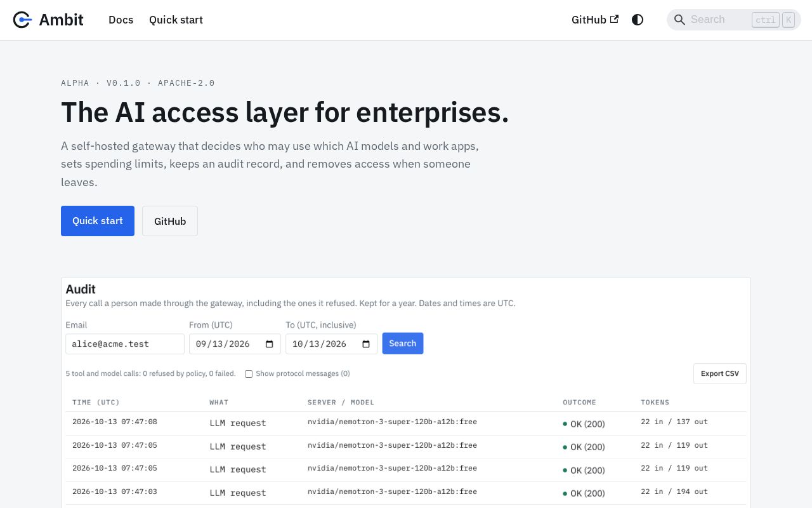Click the Search button in Audit

403,344
